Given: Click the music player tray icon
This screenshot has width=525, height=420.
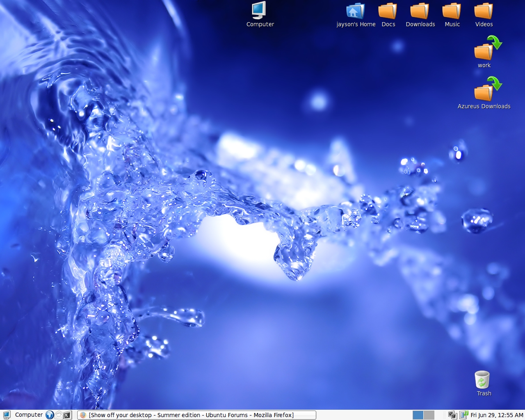Looking at the screenshot, I should tap(464, 415).
